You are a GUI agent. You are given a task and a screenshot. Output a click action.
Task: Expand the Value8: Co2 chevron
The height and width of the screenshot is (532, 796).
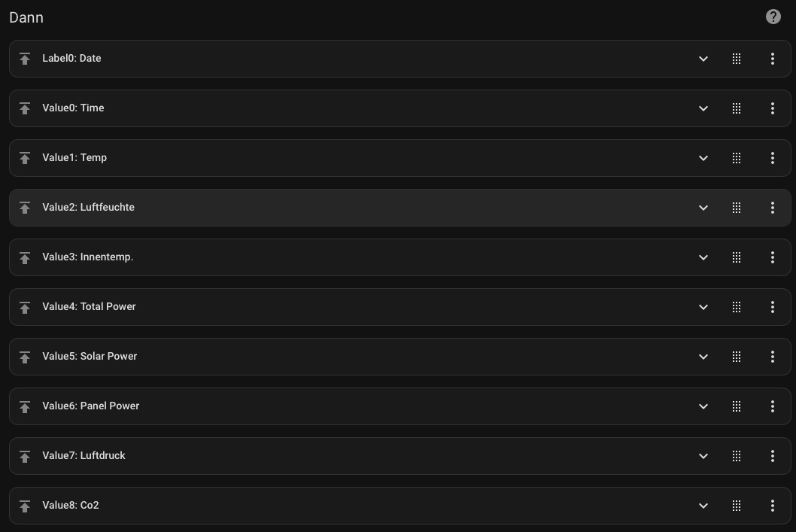click(x=703, y=506)
